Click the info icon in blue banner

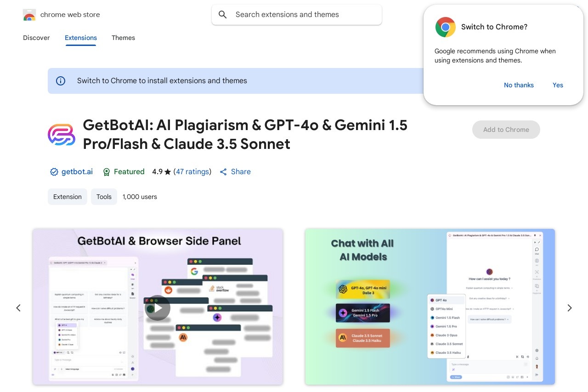tap(61, 81)
